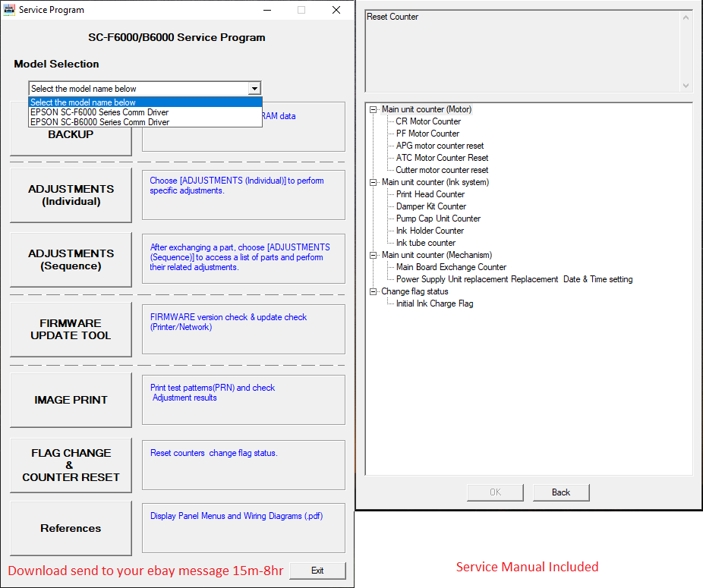Click scroll up arrow in Reset Counter box

(x=686, y=17)
